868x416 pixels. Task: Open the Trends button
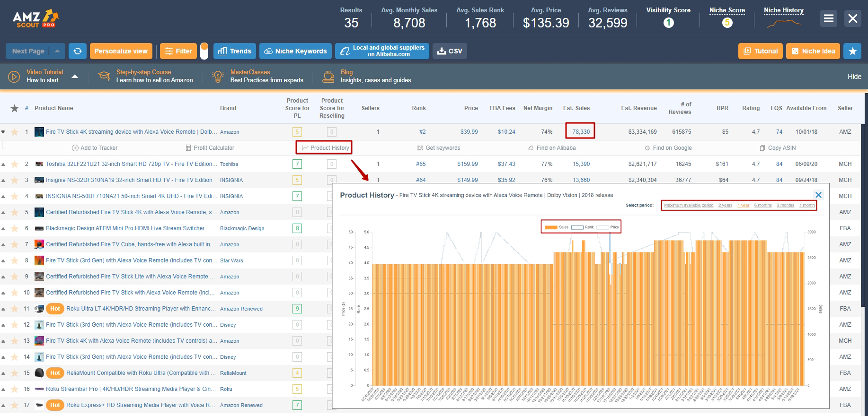tap(235, 51)
